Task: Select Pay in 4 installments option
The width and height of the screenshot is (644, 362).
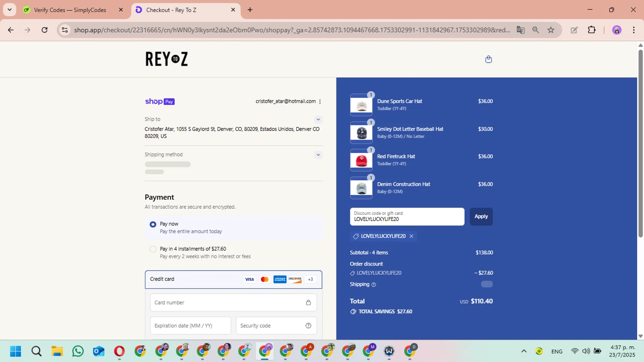Action: (x=153, y=249)
